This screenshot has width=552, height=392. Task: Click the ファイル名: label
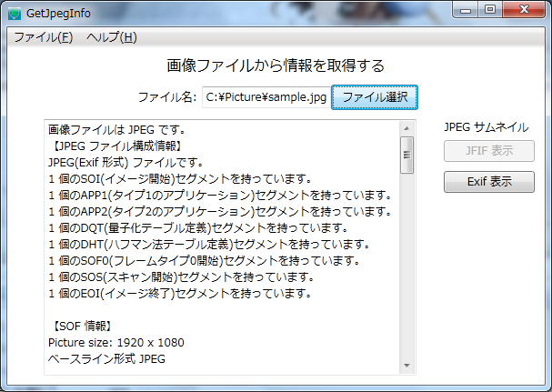167,96
